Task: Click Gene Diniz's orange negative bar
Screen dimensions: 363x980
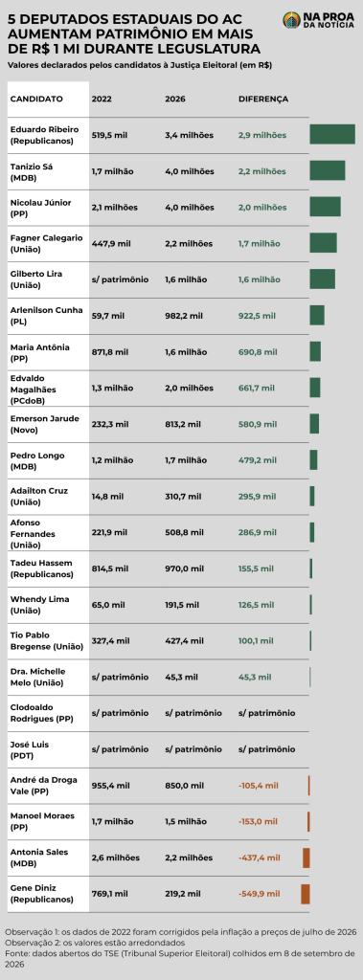Action: pyautogui.click(x=306, y=894)
